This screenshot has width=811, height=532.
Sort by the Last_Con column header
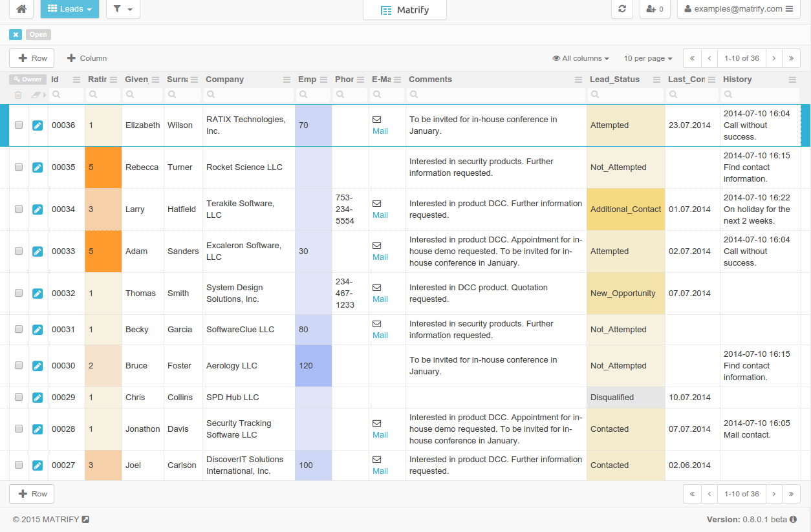tap(686, 80)
